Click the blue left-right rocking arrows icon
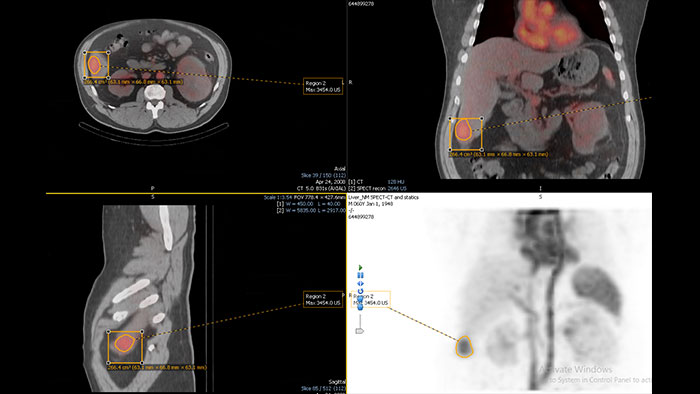The width and height of the screenshot is (700, 394). pyautogui.click(x=360, y=283)
